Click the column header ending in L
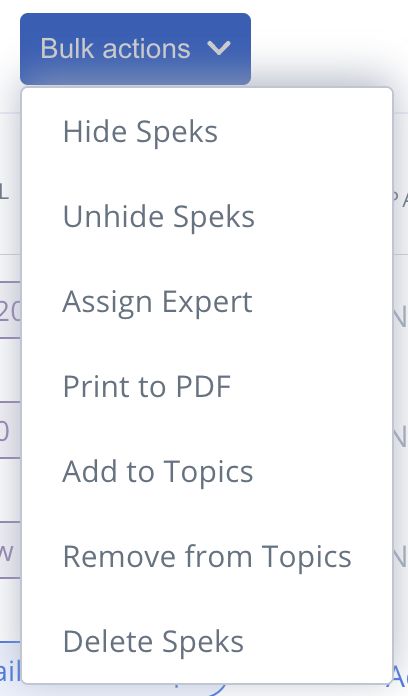 pos(4,192)
